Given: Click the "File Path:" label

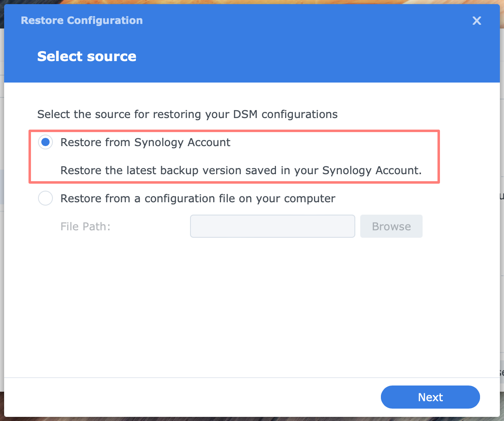Looking at the screenshot, I should 85,226.
